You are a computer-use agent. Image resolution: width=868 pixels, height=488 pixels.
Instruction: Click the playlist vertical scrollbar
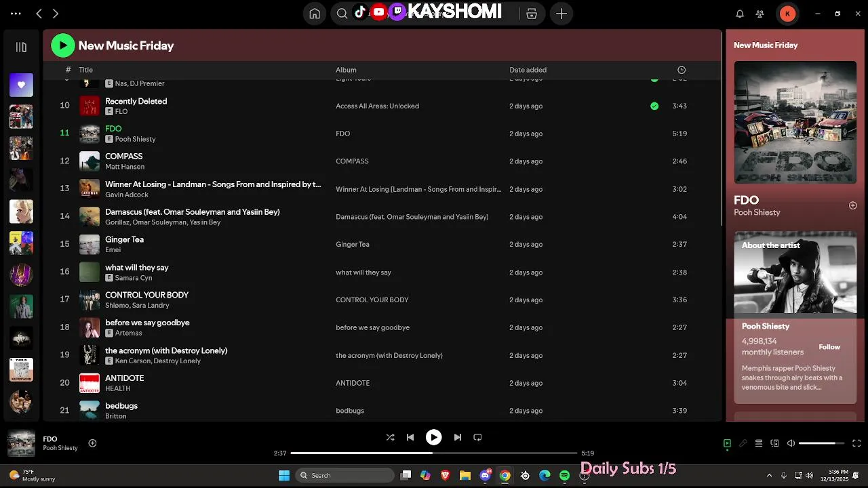pos(722,129)
